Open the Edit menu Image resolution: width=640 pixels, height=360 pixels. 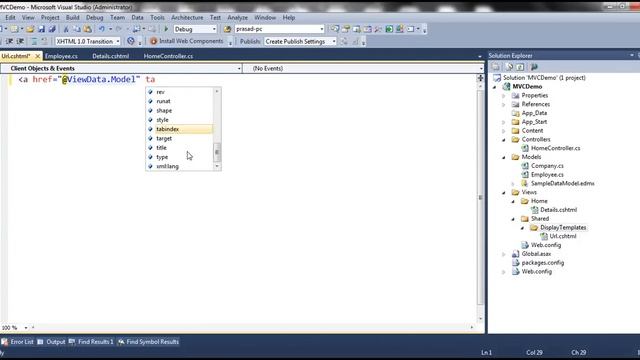coord(10,18)
